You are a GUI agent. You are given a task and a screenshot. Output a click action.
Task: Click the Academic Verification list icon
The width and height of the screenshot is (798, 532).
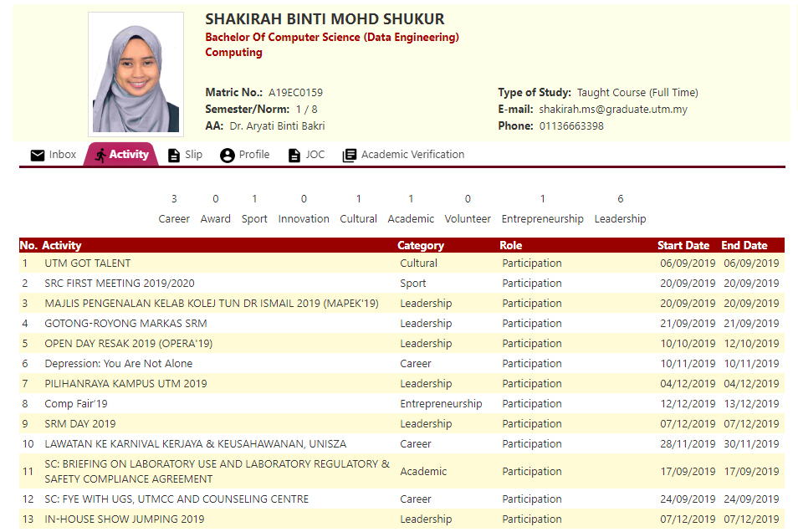click(350, 155)
